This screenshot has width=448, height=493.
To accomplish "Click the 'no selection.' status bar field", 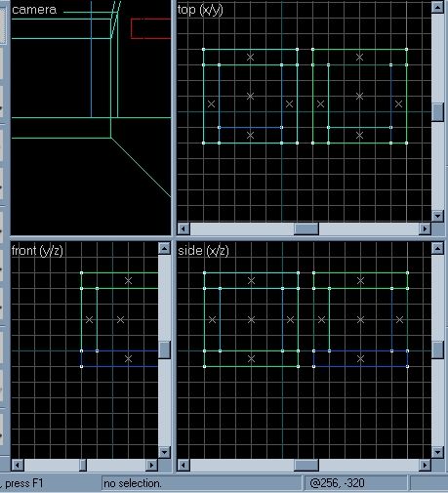I will pyautogui.click(x=202, y=483).
